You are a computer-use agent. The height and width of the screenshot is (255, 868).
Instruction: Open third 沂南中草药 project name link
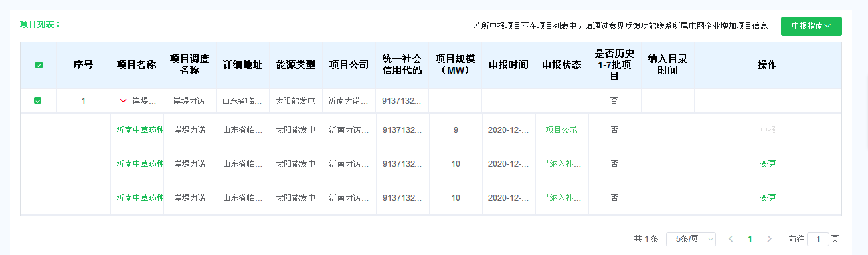coord(139,198)
